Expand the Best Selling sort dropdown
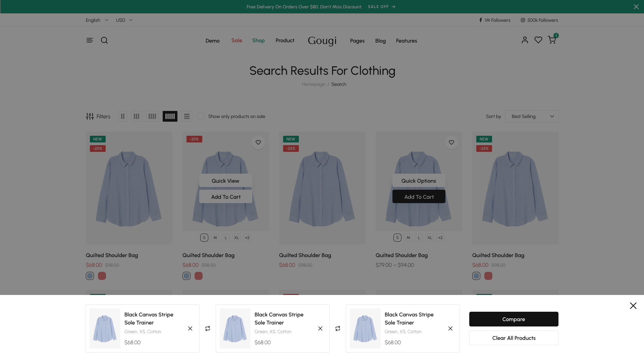Viewport: 644px width, 362px height. [x=532, y=116]
